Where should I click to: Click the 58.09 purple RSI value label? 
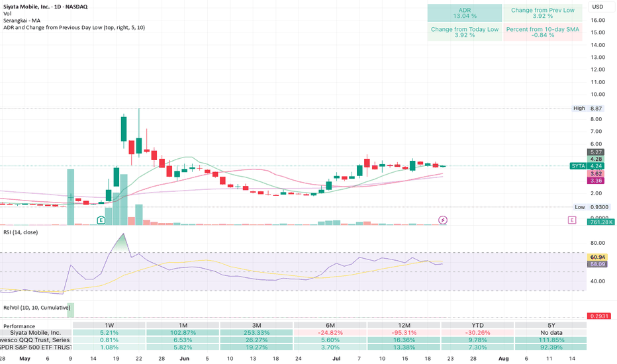tap(597, 264)
